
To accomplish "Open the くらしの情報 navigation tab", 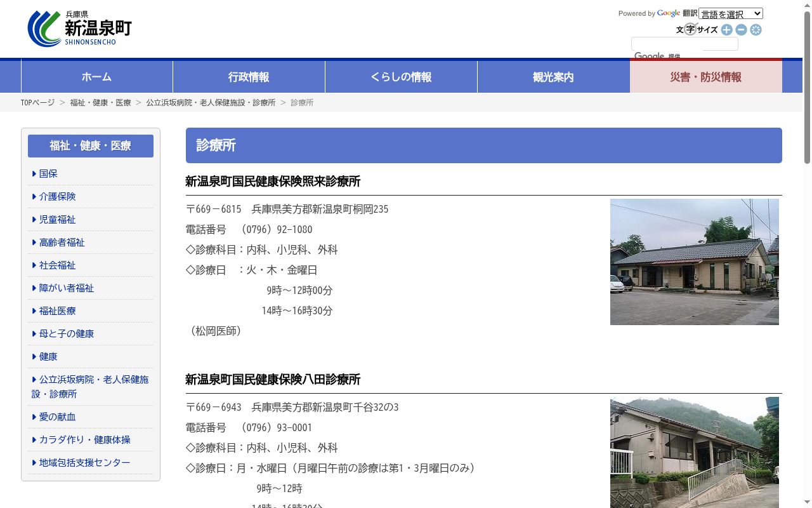I will click(401, 77).
